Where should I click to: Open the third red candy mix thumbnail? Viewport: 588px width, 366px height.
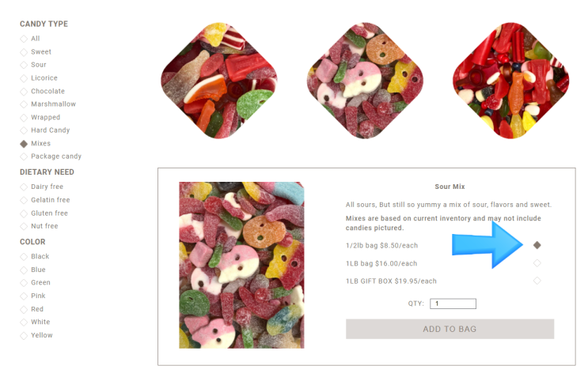[x=510, y=80]
